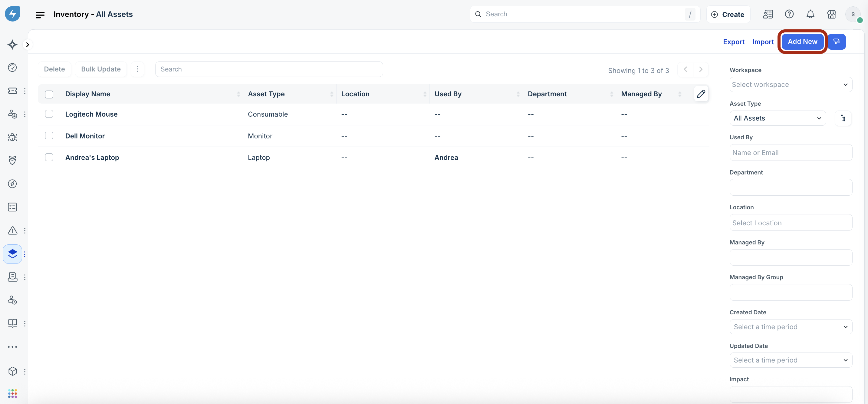Click the notifications bell icon
The image size is (868, 404).
(810, 14)
